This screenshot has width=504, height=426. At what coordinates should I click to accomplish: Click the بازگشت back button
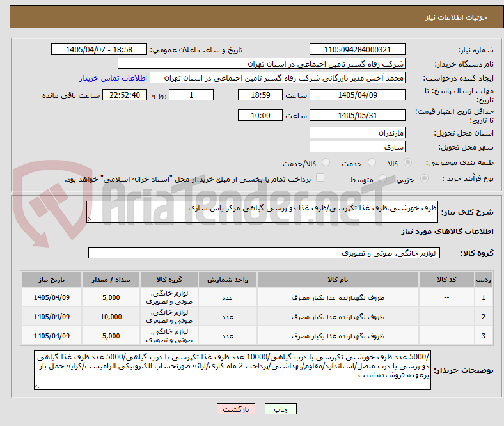(x=236, y=409)
